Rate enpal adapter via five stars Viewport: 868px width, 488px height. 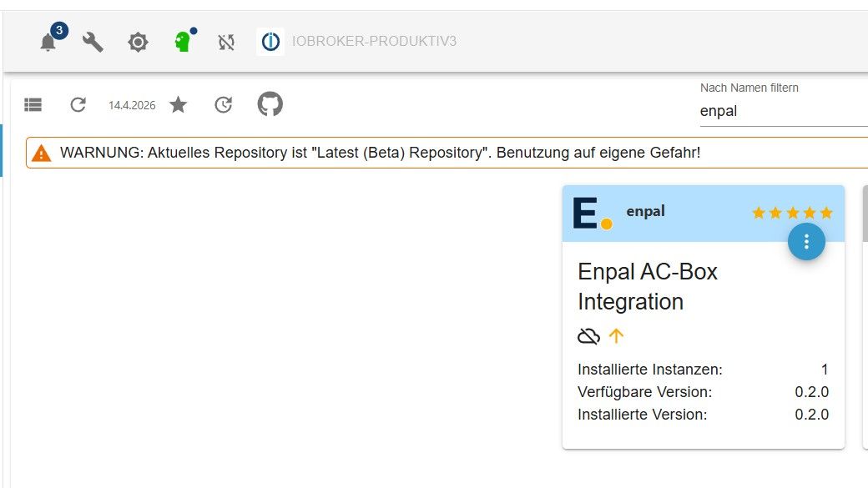[x=792, y=213]
